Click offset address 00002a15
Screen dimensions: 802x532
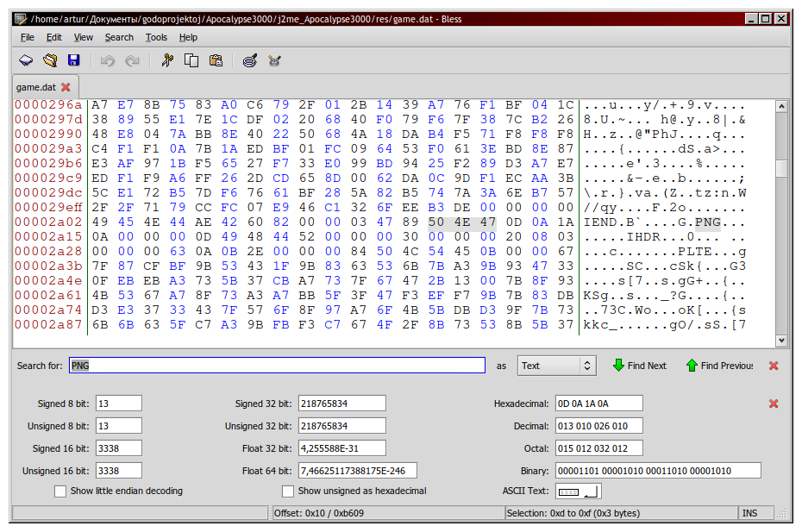click(x=48, y=237)
